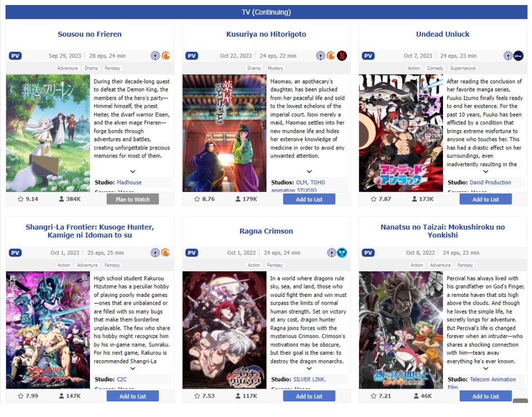Click the broadcast icon on Kusuriya no Hitorigoto
This screenshot has width=532, height=417.
[x=320, y=56]
